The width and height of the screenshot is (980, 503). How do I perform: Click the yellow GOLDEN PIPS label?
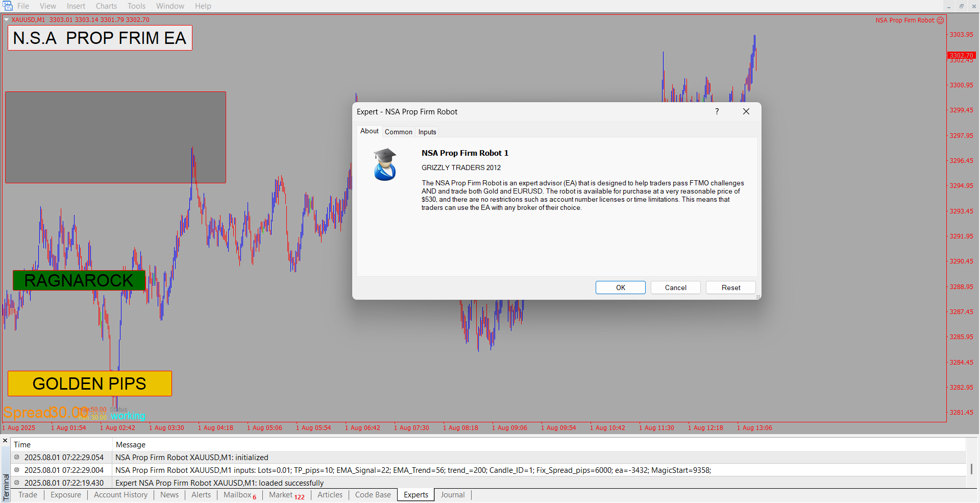point(90,384)
